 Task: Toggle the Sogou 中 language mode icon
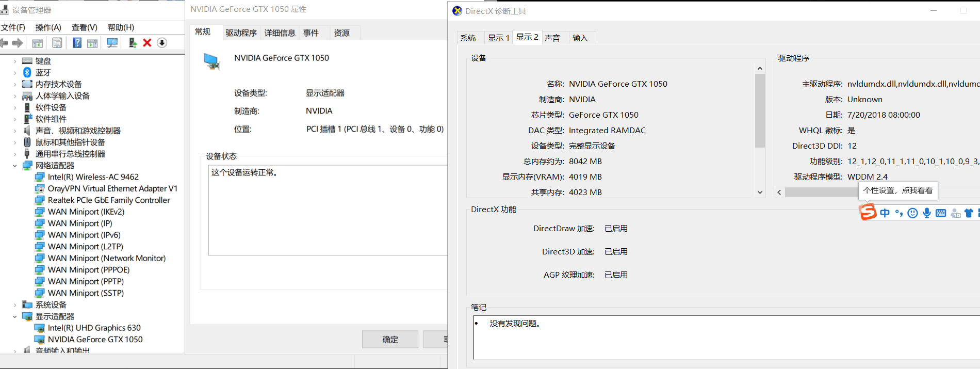885,213
